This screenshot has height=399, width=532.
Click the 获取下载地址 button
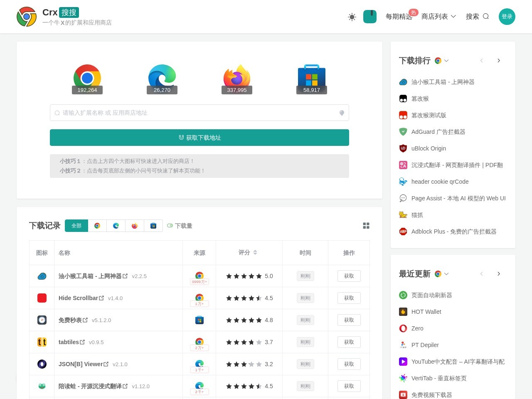tap(199, 138)
